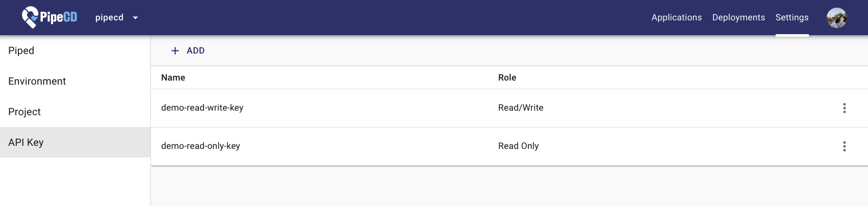Click the Role column header

[x=507, y=78]
